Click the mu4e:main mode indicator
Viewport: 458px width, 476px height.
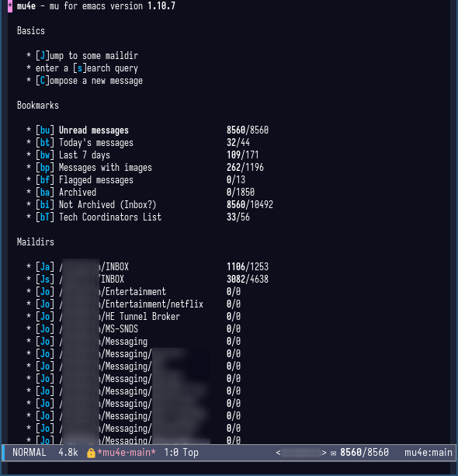point(429,453)
